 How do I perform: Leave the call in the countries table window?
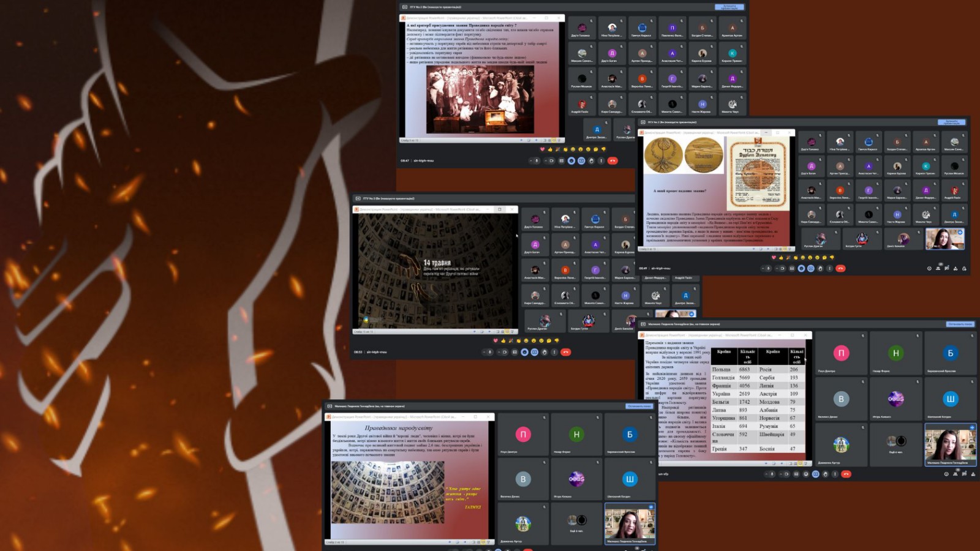coord(846,474)
